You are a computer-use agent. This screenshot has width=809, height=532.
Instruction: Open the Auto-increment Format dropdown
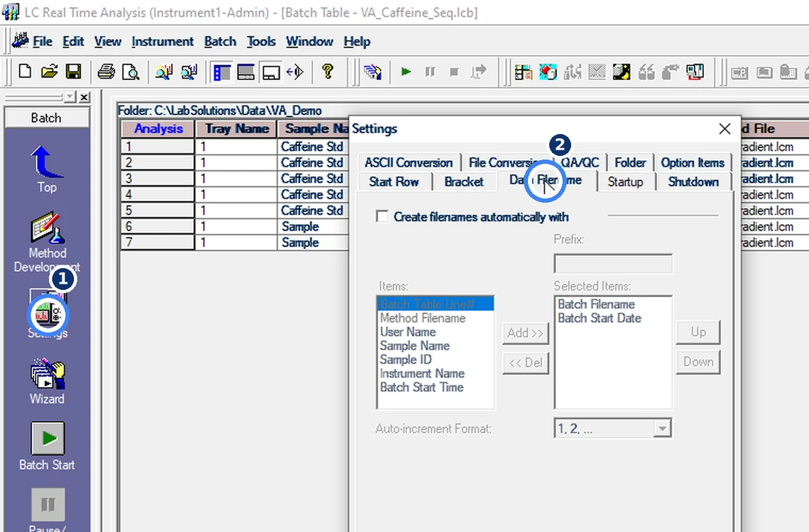click(x=662, y=428)
